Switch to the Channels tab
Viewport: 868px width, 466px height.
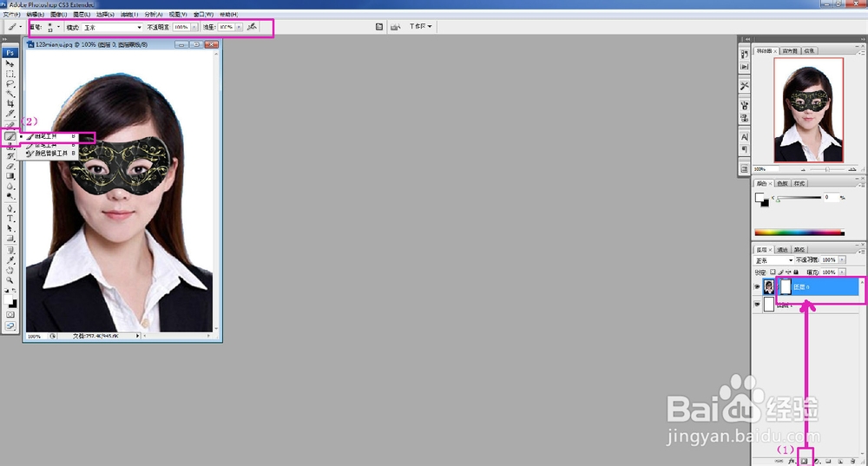(782, 250)
